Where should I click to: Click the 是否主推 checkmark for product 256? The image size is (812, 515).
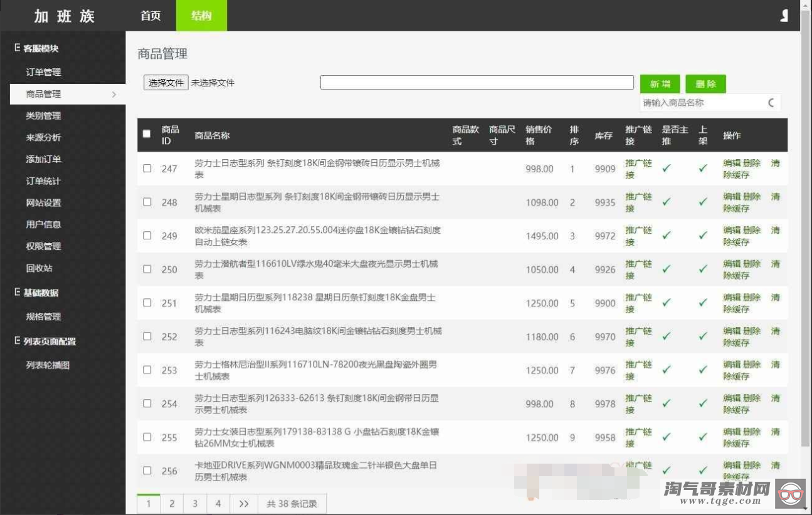(667, 471)
